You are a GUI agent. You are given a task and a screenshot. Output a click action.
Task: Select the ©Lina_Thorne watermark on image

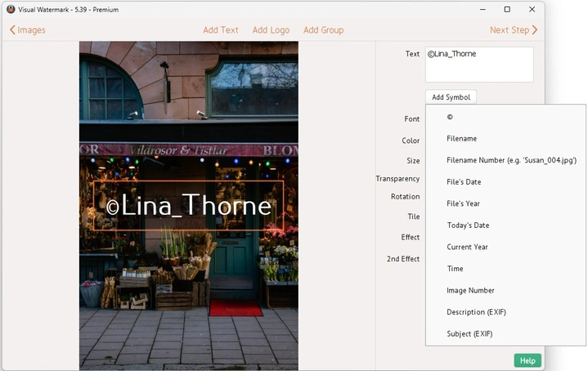click(188, 205)
